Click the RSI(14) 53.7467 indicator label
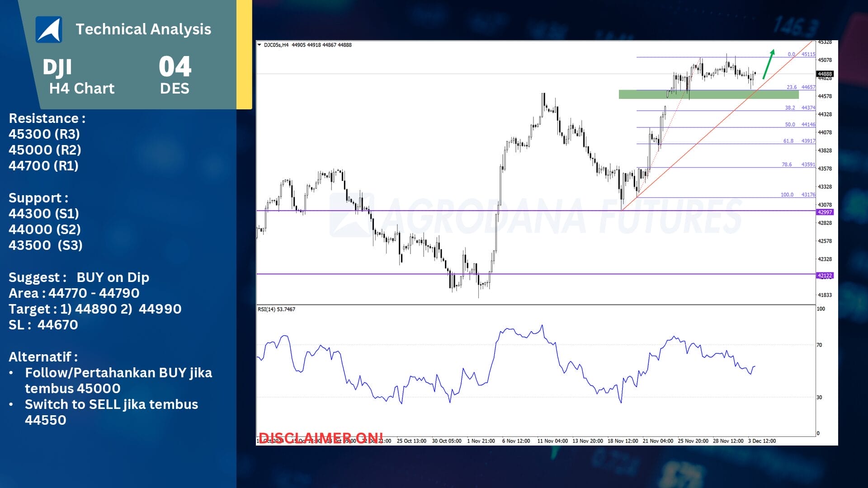This screenshot has height=488, width=868. [276, 310]
